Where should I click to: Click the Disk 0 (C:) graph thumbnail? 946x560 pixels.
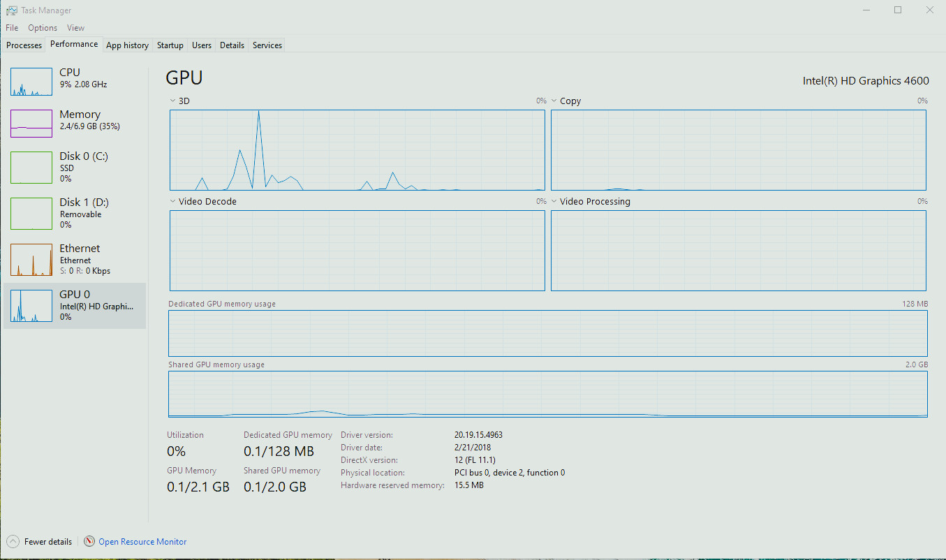[x=31, y=168]
